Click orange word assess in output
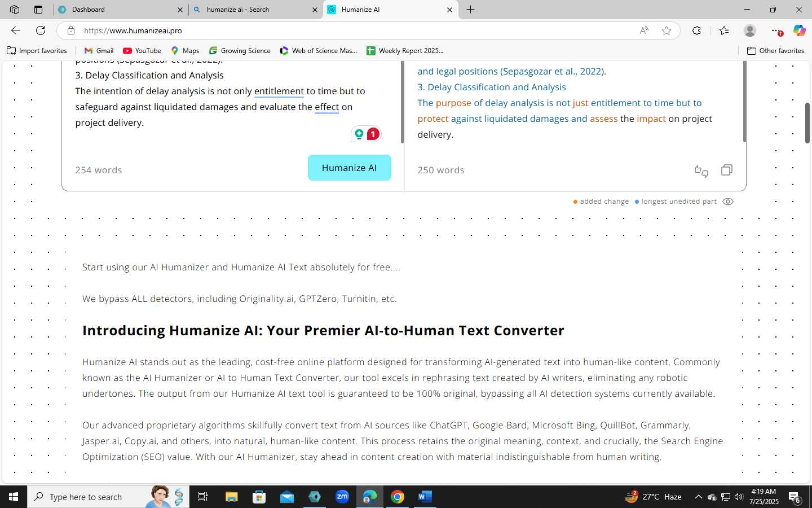812x508 pixels. 604,119
